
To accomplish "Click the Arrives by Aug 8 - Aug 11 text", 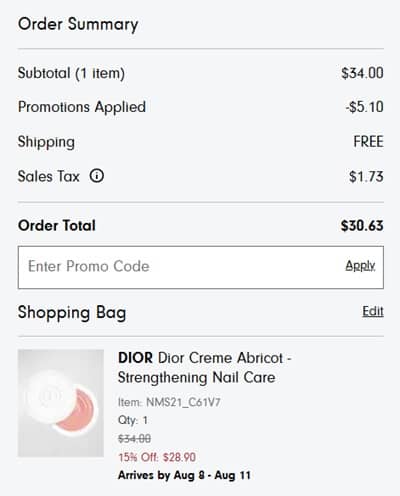I will (184, 475).
